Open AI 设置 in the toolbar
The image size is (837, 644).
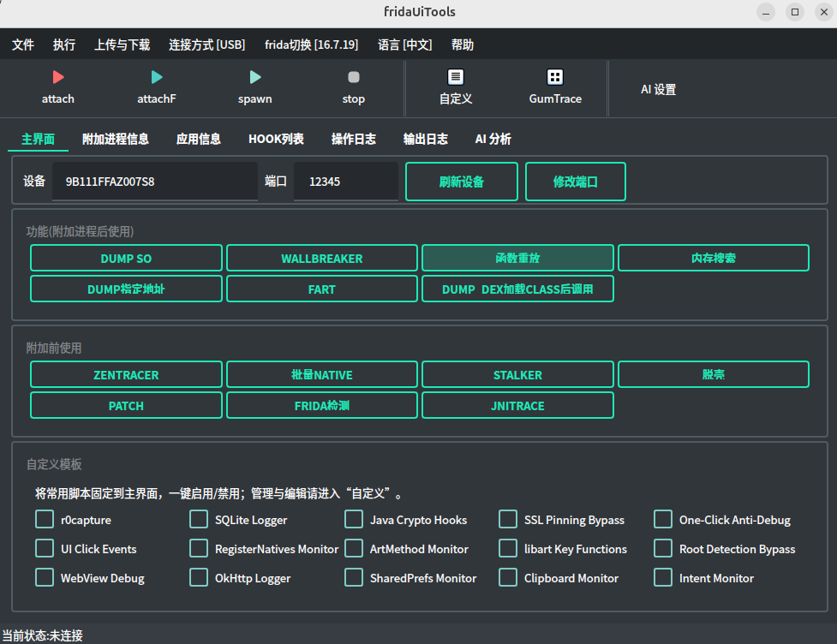coord(658,90)
